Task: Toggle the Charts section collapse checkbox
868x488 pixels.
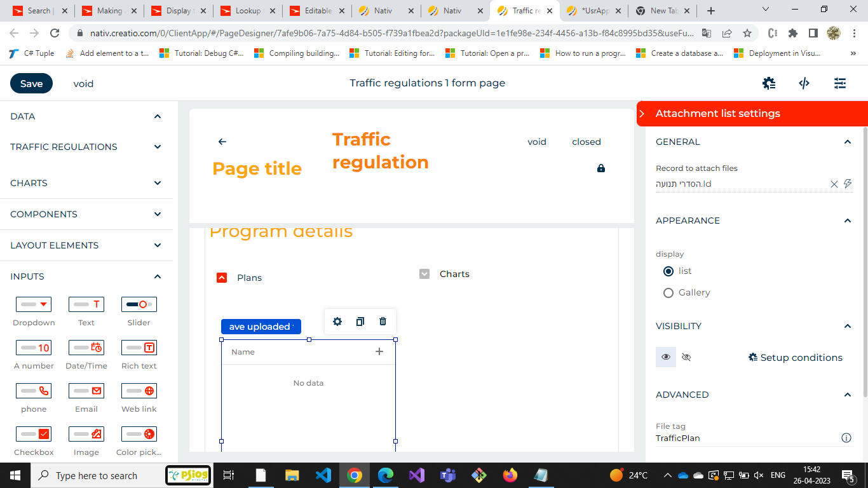Action: (x=424, y=274)
